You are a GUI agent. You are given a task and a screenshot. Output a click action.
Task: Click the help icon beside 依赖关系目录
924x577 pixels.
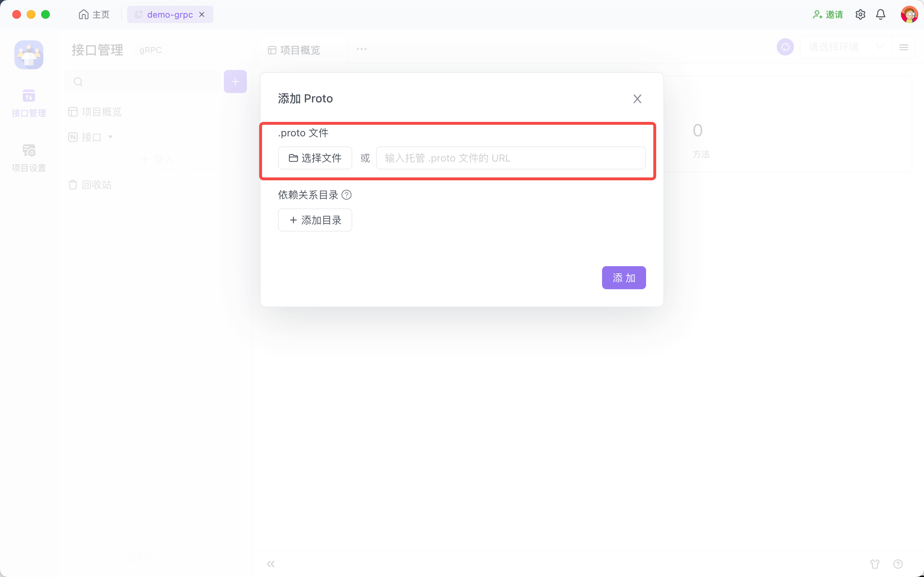tap(346, 195)
